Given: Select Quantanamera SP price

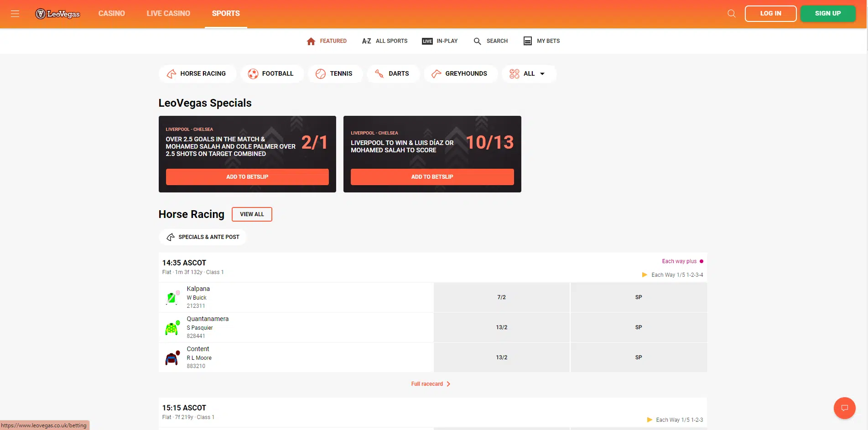Looking at the screenshot, I should click(x=639, y=327).
